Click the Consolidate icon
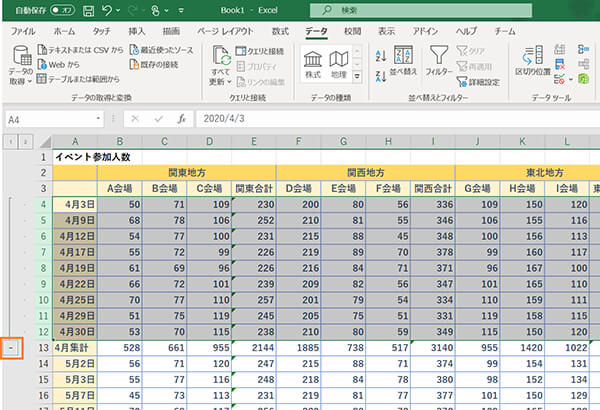This screenshot has width=600, height=410. pos(583,49)
